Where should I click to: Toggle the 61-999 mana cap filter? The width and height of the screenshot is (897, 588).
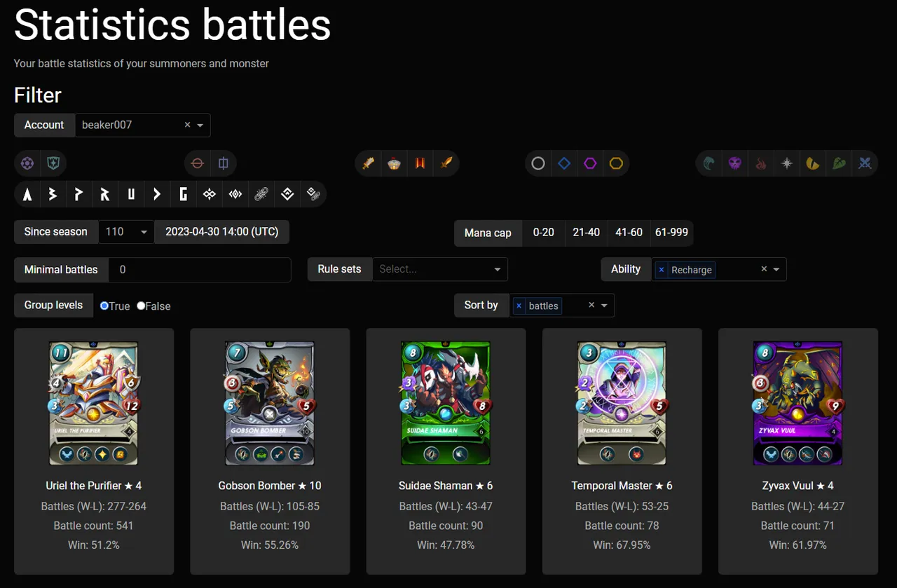coord(671,233)
